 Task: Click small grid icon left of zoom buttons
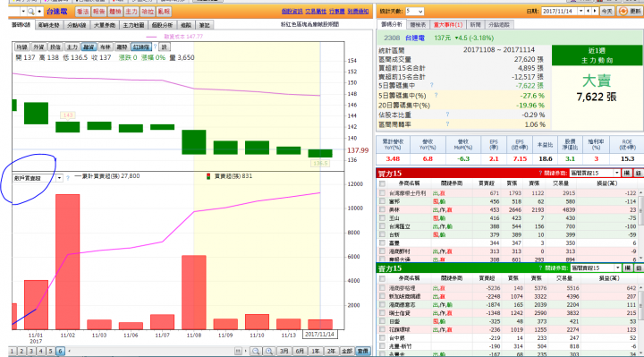(238, 351)
